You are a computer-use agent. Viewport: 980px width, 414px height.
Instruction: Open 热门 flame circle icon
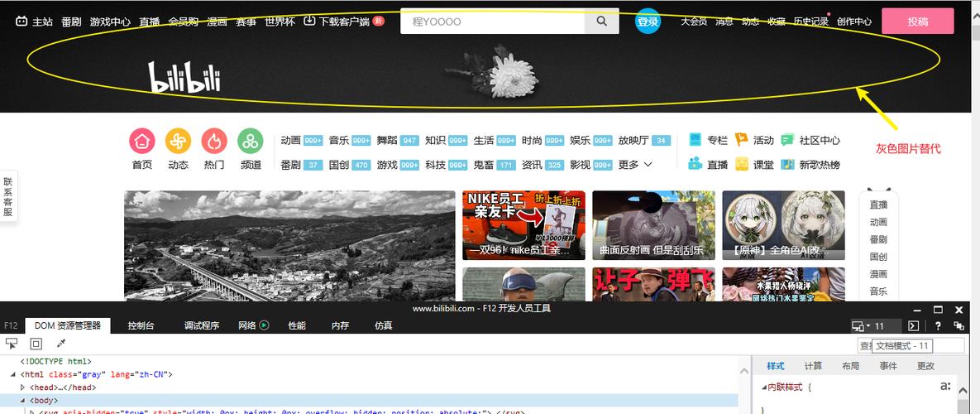214,141
